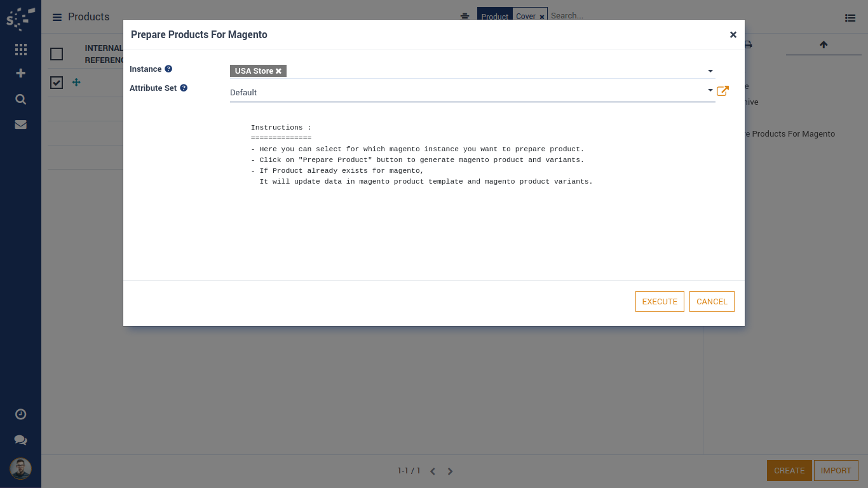
Task: Open search from the left sidebar
Action: pyautogui.click(x=20, y=99)
